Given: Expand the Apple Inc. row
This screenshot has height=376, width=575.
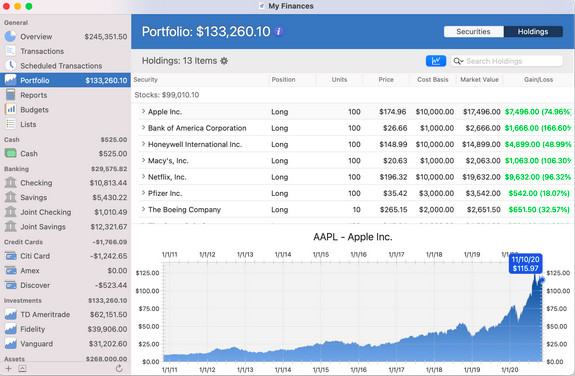Looking at the screenshot, I should pos(143,111).
